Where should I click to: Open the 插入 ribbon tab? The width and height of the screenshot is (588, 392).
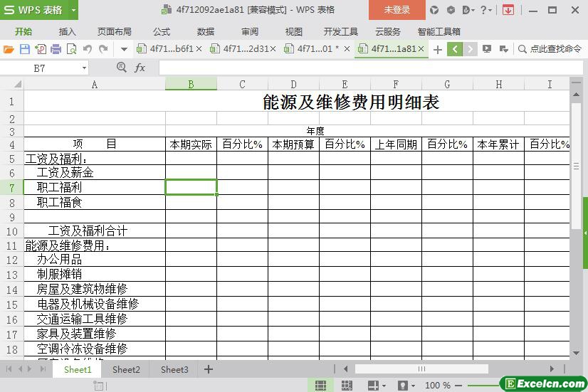pyautogui.click(x=68, y=31)
